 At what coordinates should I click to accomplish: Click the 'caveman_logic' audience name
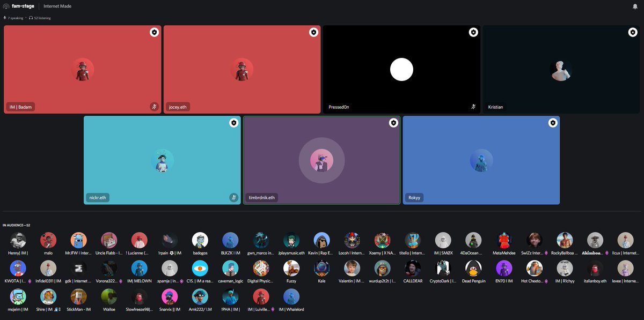pos(230,280)
